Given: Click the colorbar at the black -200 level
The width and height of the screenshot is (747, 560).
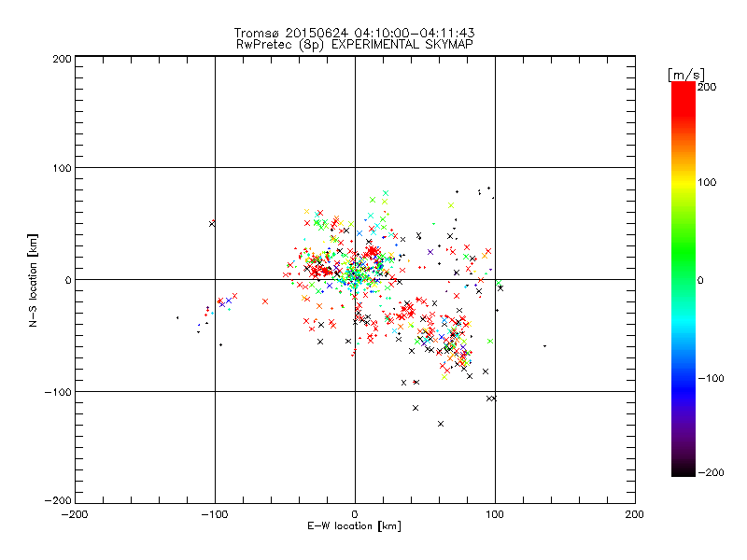Looking at the screenshot, I should [684, 472].
